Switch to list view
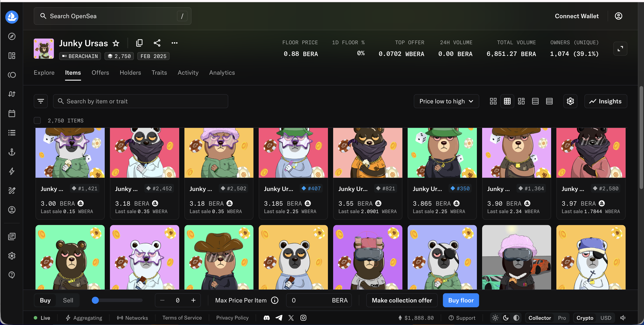This screenshot has height=325, width=644. click(x=535, y=101)
